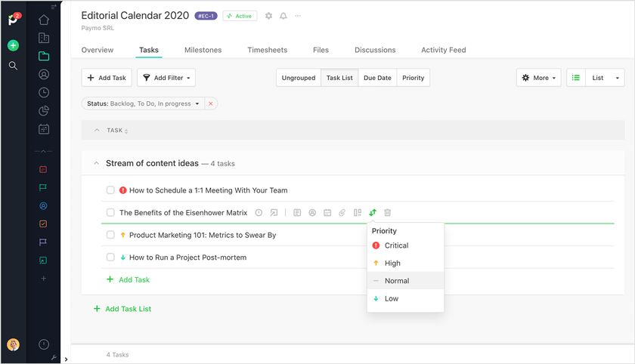Open the sidebar search icon
This screenshot has height=364, width=635.
tap(13, 66)
